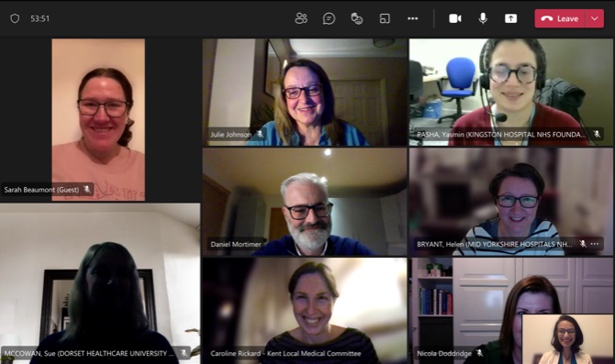The height and width of the screenshot is (364, 615).
Task: Select Sarah Beaumont (Guest) video tile
Action: tap(98, 119)
